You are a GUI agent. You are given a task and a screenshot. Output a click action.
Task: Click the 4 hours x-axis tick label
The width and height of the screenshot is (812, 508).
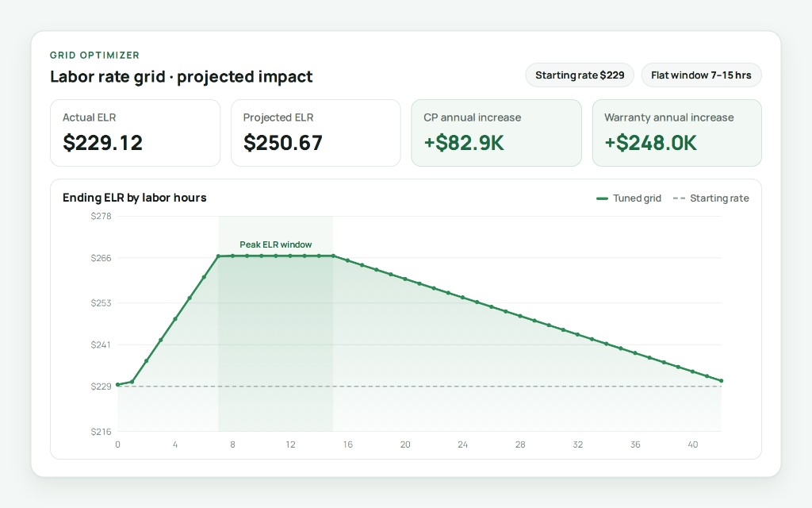coord(175,444)
